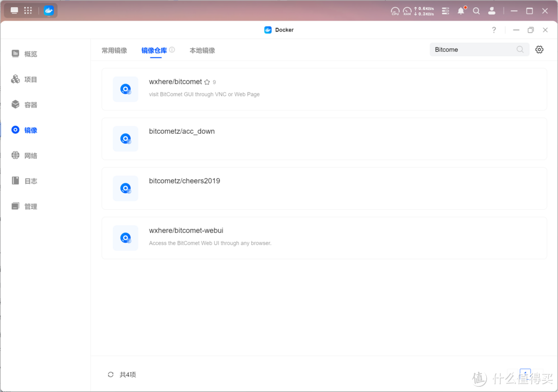Star the wxhere/bitcomet image
This screenshot has height=392, width=558.
[x=207, y=82]
